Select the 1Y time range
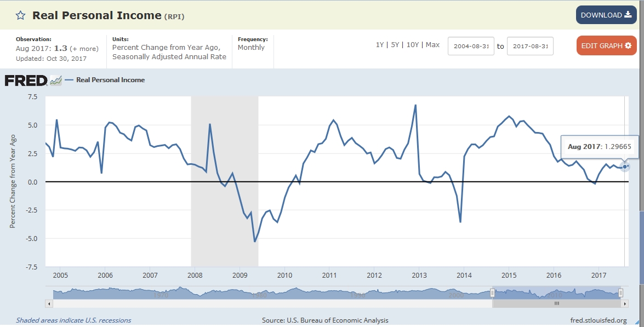The width and height of the screenshot is (644, 327). coord(379,45)
